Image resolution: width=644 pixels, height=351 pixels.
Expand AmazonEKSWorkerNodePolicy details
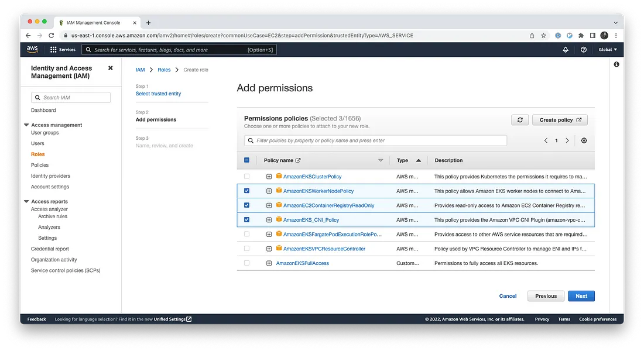click(269, 191)
